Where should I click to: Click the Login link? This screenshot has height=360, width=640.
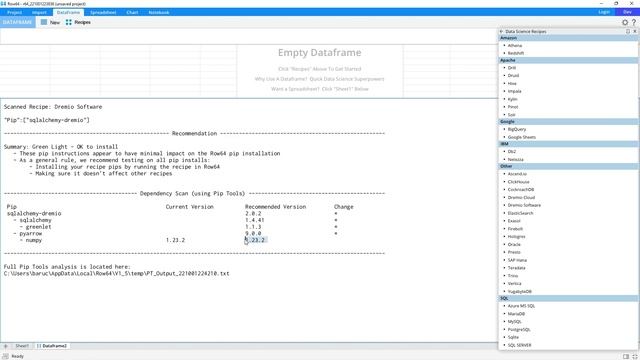pyautogui.click(x=604, y=12)
